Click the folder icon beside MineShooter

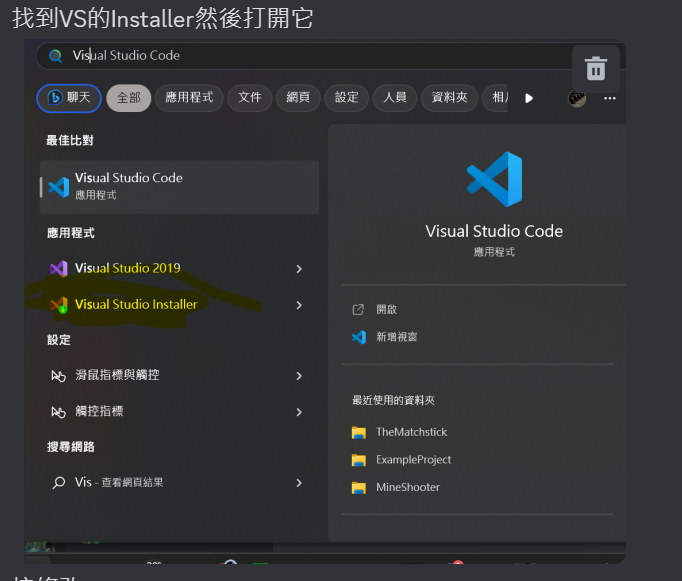pos(358,488)
